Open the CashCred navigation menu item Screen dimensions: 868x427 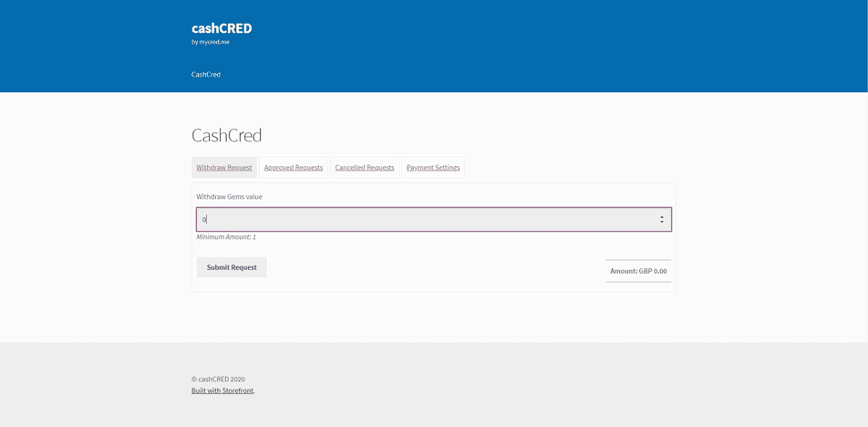206,74
